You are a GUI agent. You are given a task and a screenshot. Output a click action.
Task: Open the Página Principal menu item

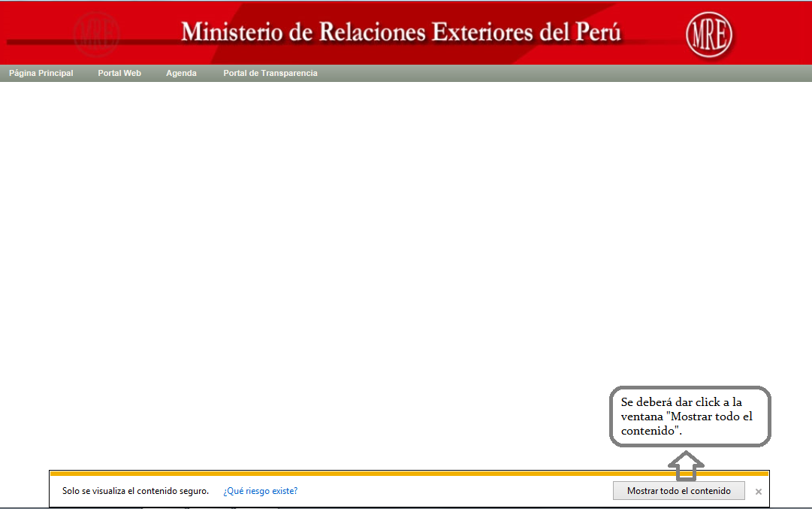(41, 73)
